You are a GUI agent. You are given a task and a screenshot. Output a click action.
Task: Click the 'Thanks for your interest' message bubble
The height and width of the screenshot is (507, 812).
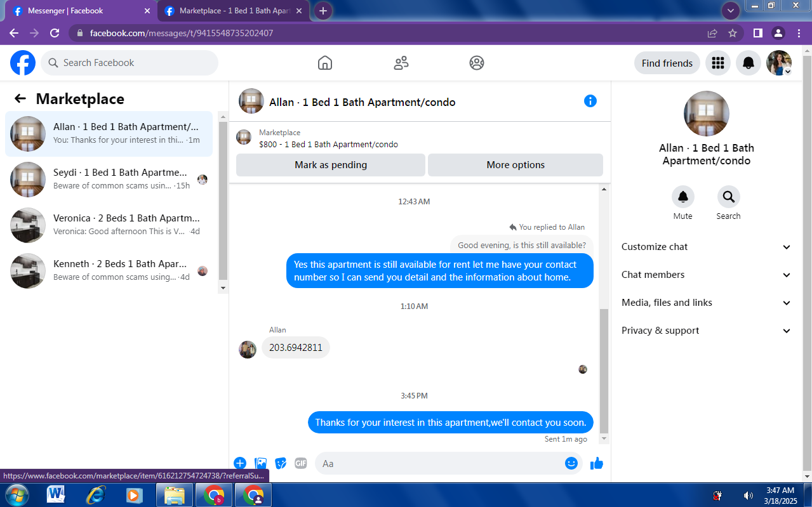tap(451, 423)
